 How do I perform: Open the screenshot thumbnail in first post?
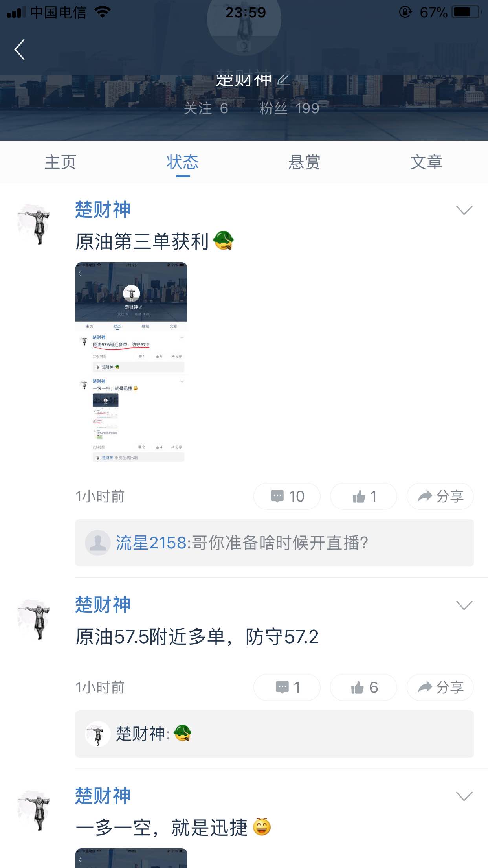[131, 362]
